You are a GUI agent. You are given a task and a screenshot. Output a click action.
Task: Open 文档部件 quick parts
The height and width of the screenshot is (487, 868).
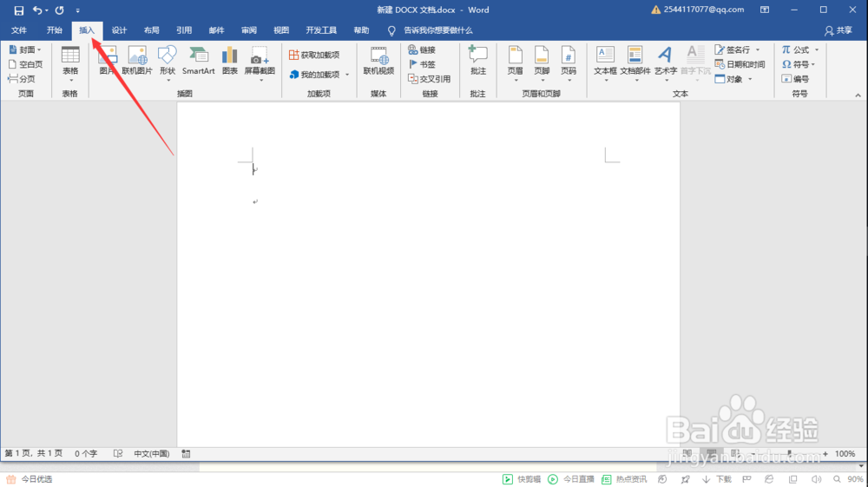(x=635, y=64)
